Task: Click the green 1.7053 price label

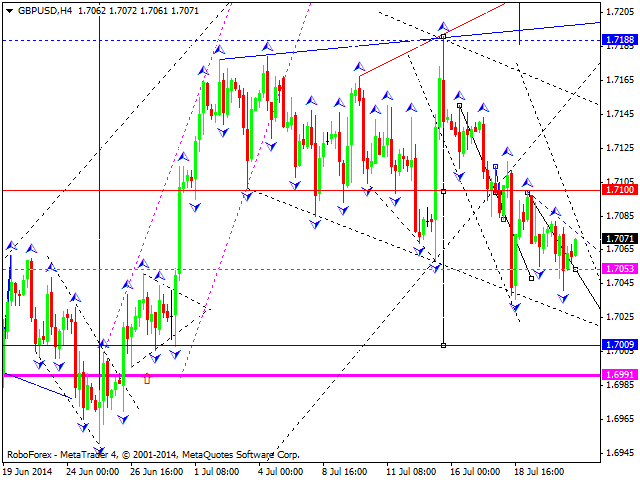Action: pos(618,269)
